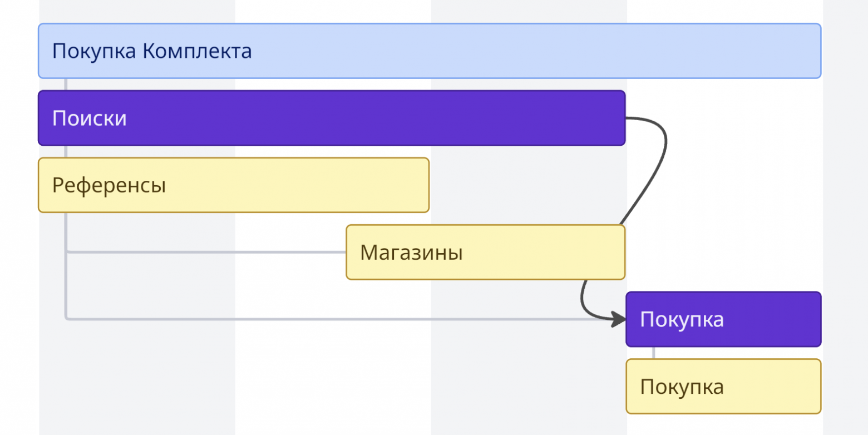Click the "Магазины" label text
Screen dimensions: 868x435
click(411, 253)
